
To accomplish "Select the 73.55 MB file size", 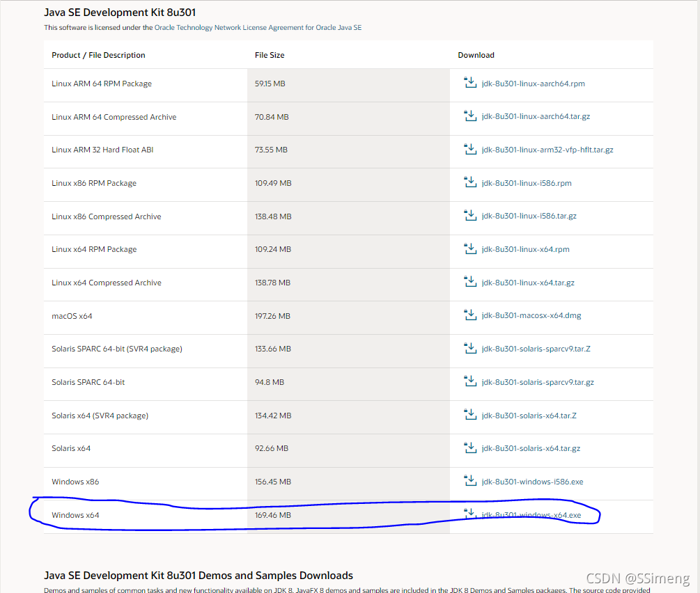I will pos(271,150).
